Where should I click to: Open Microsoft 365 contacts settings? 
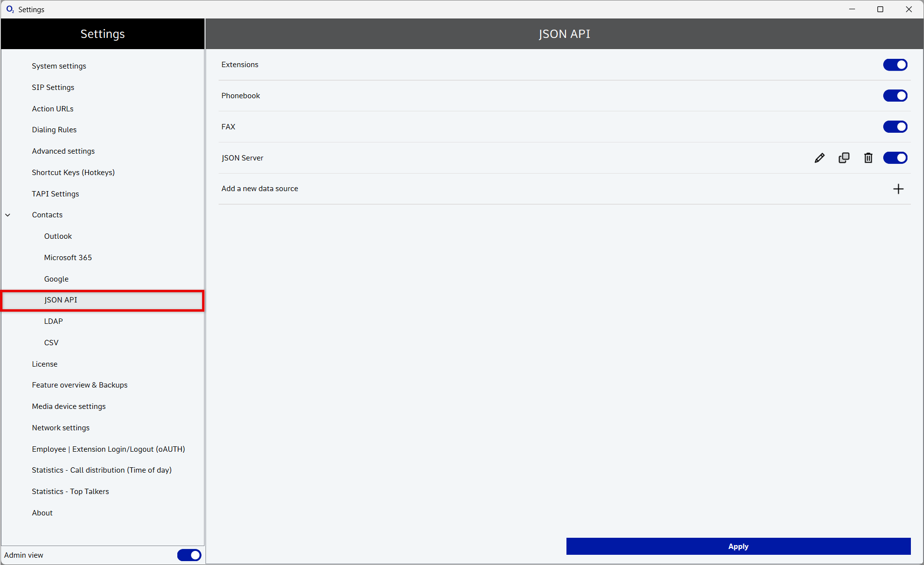click(68, 258)
